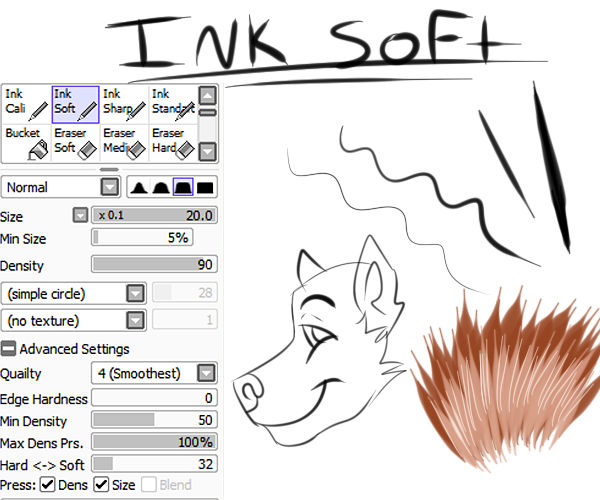Toggle the Blend pressure checkbox

pyautogui.click(x=149, y=485)
